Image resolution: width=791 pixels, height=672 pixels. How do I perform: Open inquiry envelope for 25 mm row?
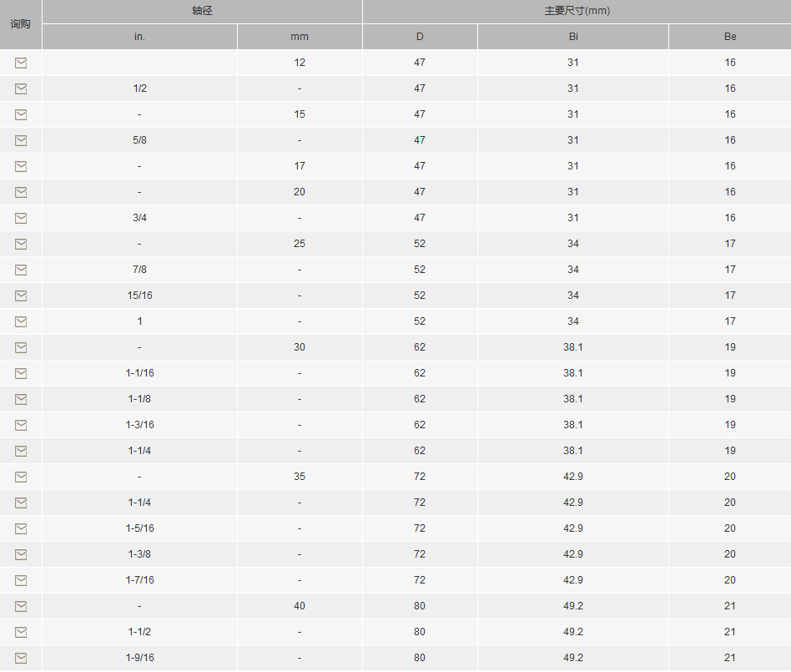pos(21,244)
